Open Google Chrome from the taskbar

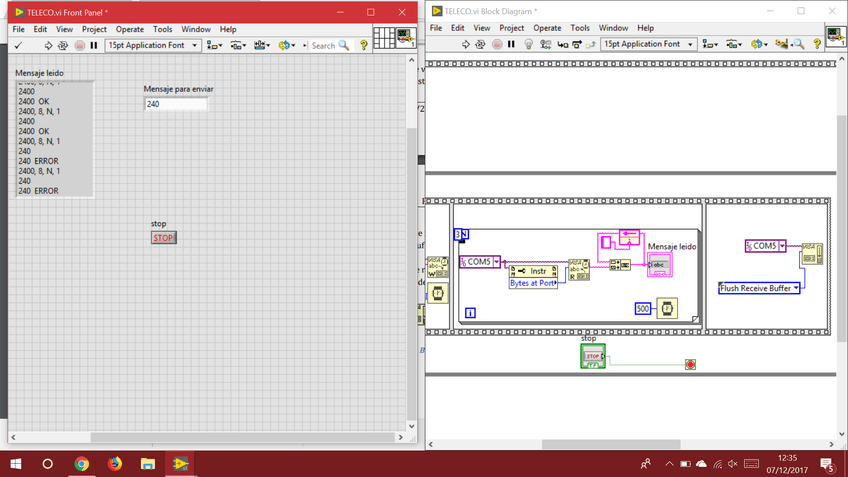(x=81, y=464)
